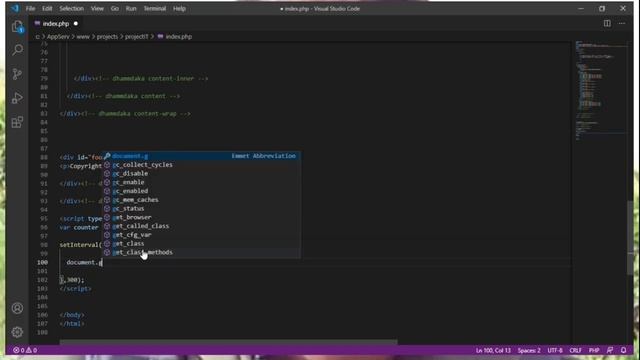The height and width of the screenshot is (360, 640).
Task: Select gc_disable suggestion
Action: (x=201, y=173)
